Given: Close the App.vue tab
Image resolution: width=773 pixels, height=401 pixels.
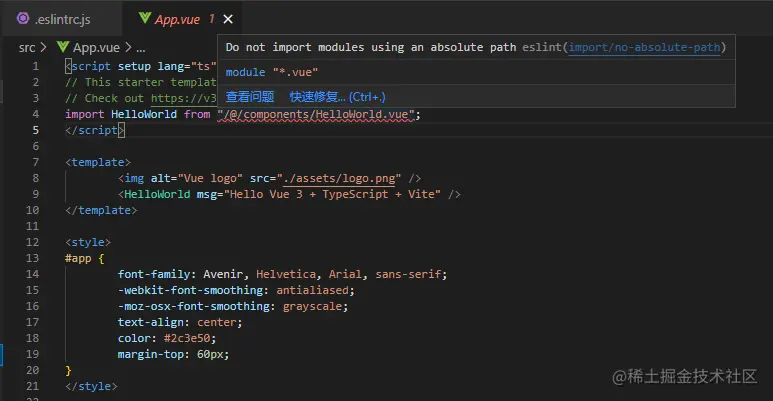Looking at the screenshot, I should click(228, 19).
